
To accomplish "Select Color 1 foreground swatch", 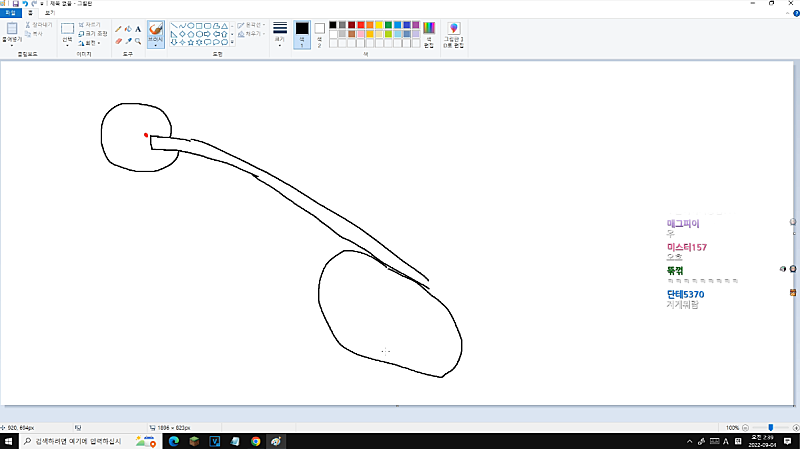I will (302, 33).
